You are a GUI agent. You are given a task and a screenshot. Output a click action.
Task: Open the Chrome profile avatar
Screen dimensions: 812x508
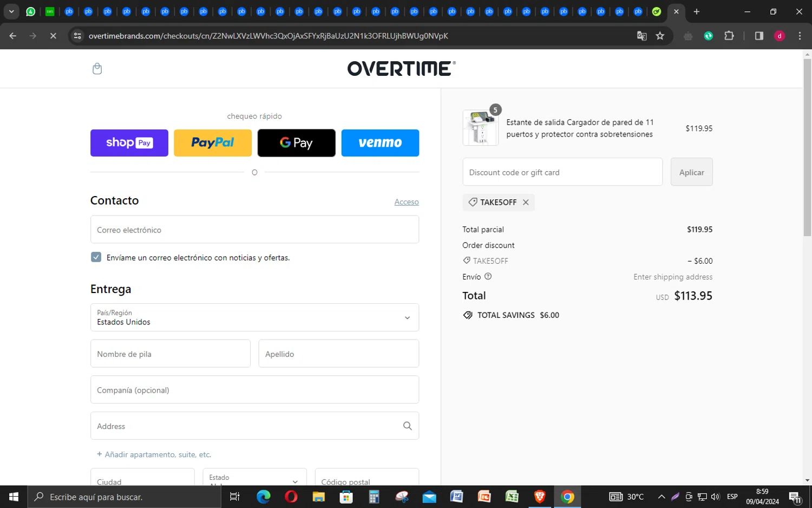point(780,36)
